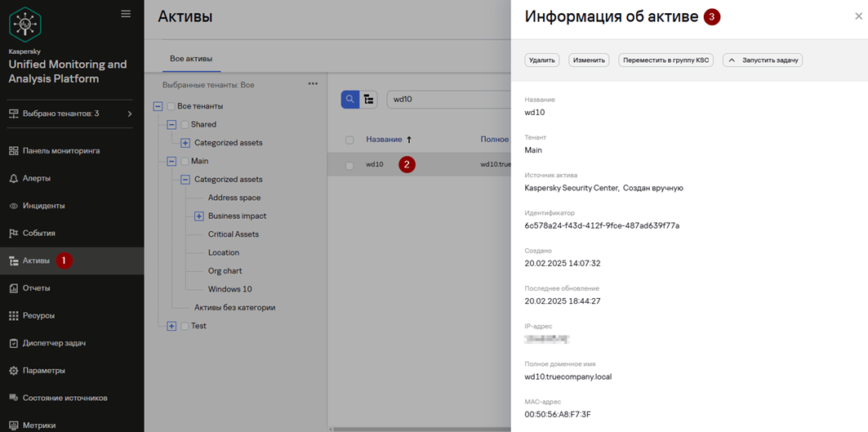Expand the Business impact node
Screen dimensions: 868x432
click(199, 216)
